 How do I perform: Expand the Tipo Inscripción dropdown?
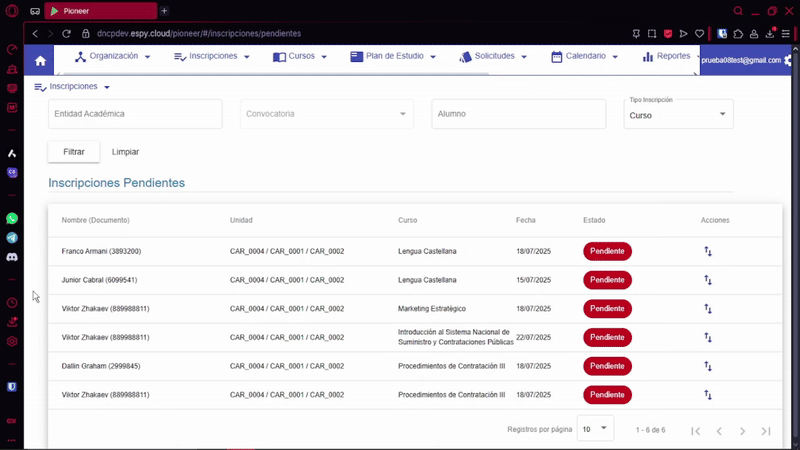pyautogui.click(x=680, y=115)
